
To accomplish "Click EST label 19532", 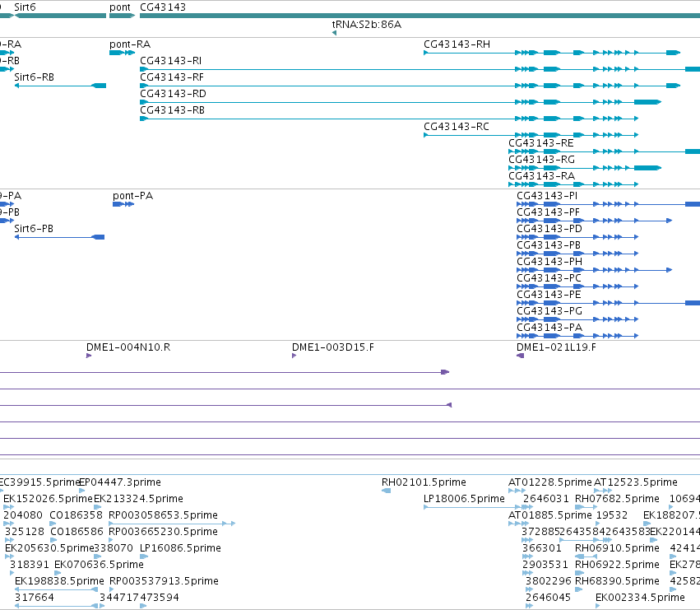I will coord(612,515).
